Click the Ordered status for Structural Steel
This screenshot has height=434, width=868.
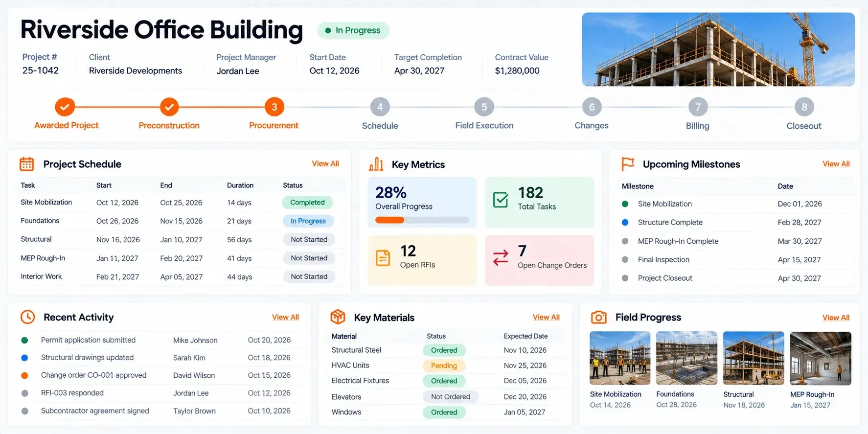click(x=444, y=350)
